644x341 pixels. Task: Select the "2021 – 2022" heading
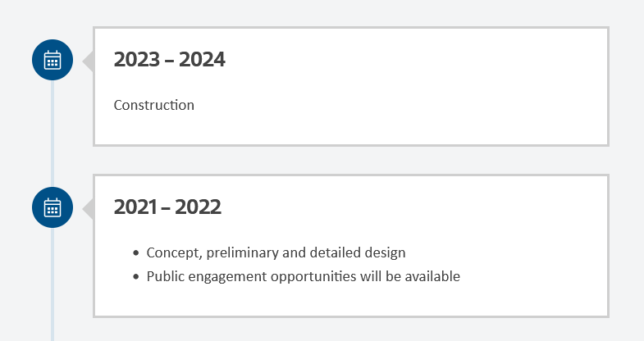click(167, 207)
